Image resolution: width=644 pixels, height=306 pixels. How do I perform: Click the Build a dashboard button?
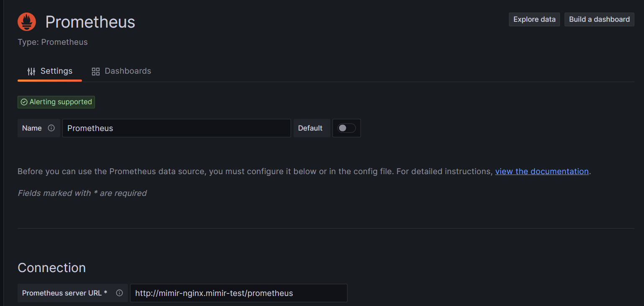[x=599, y=19]
